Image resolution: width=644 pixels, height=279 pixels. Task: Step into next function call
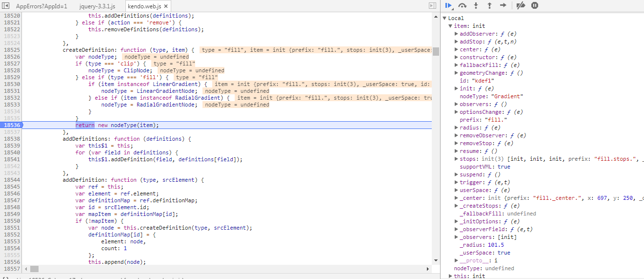(476, 5)
